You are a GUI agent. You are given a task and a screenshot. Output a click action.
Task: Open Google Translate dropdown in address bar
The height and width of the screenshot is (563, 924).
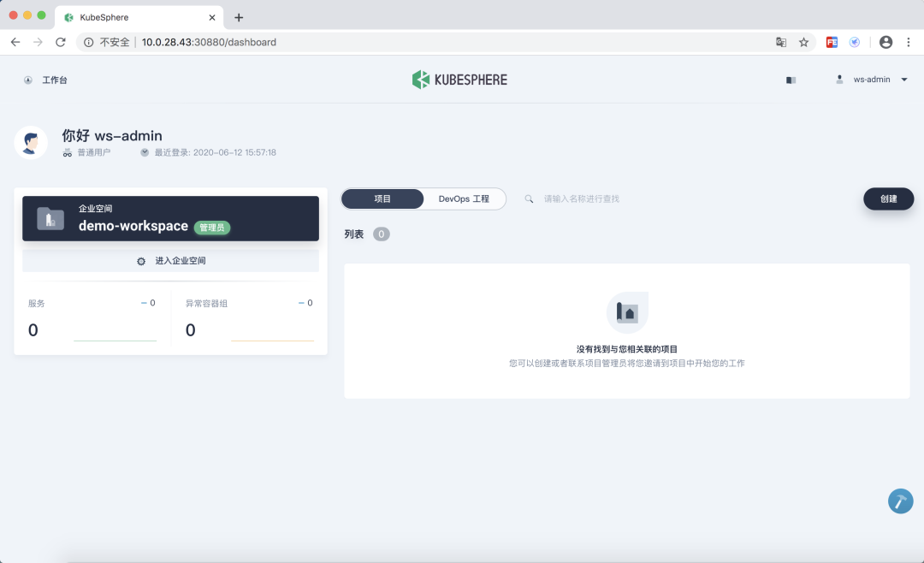point(780,41)
